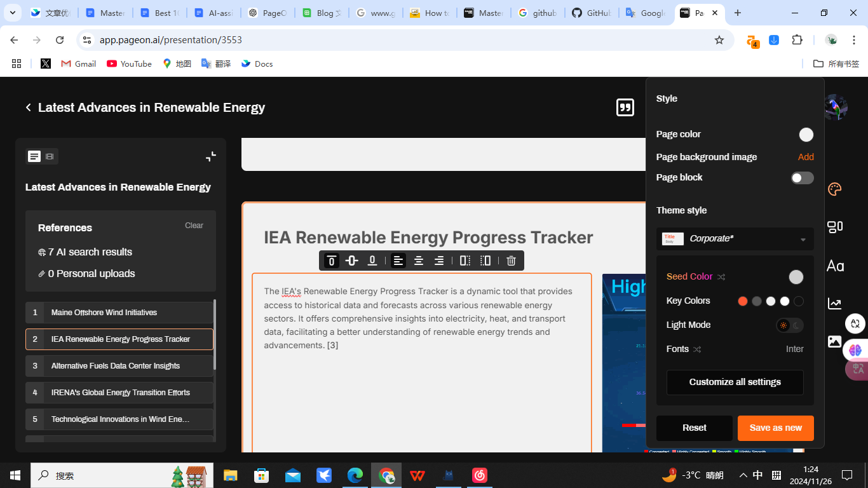Image resolution: width=868 pixels, height=488 pixels.
Task: Switch to the PageO browser tab
Action: [x=268, y=13]
